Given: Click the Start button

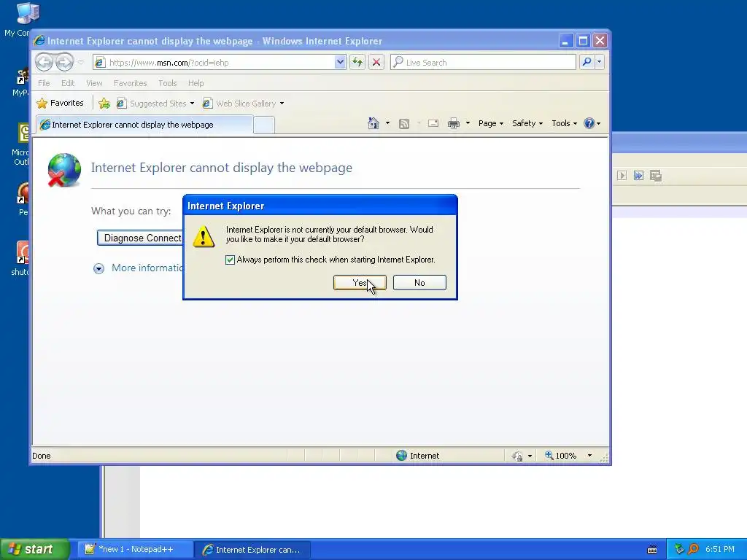Looking at the screenshot, I should point(35,549).
